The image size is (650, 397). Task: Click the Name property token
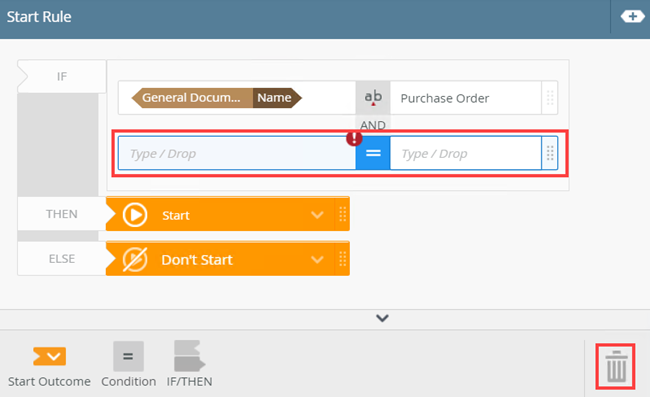click(277, 98)
